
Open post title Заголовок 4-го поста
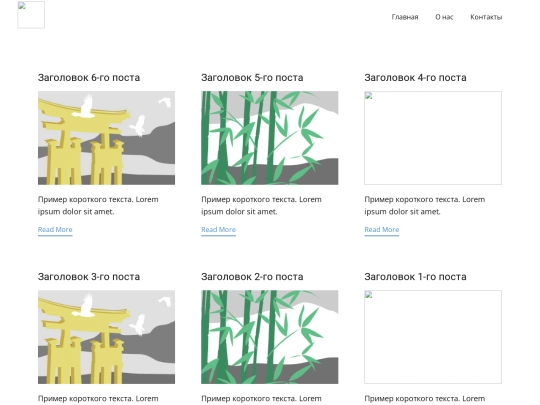415,77
